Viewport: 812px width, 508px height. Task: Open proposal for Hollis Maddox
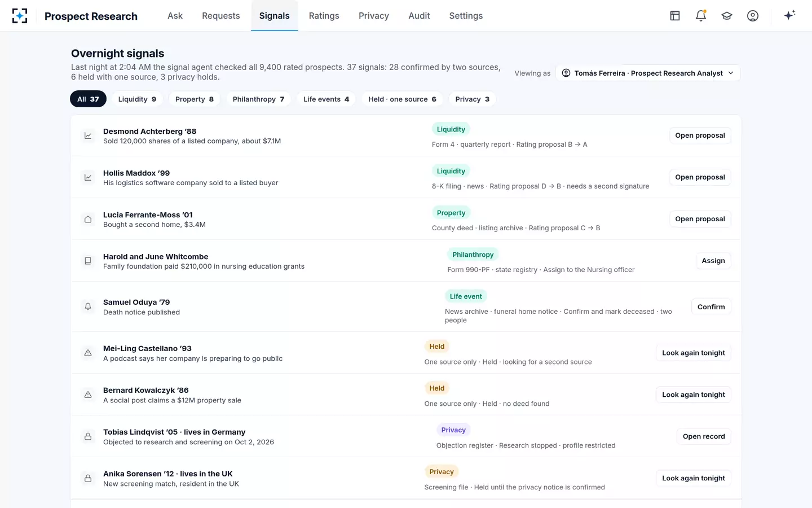700,177
